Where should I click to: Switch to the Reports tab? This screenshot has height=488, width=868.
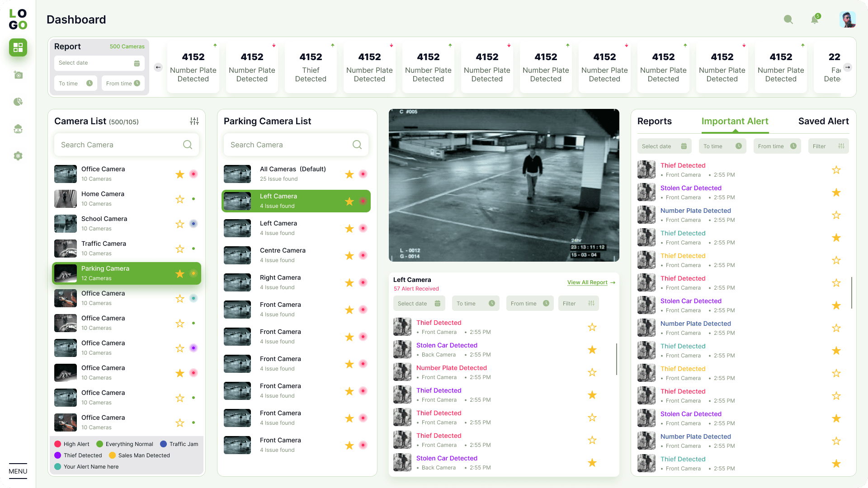tap(654, 121)
